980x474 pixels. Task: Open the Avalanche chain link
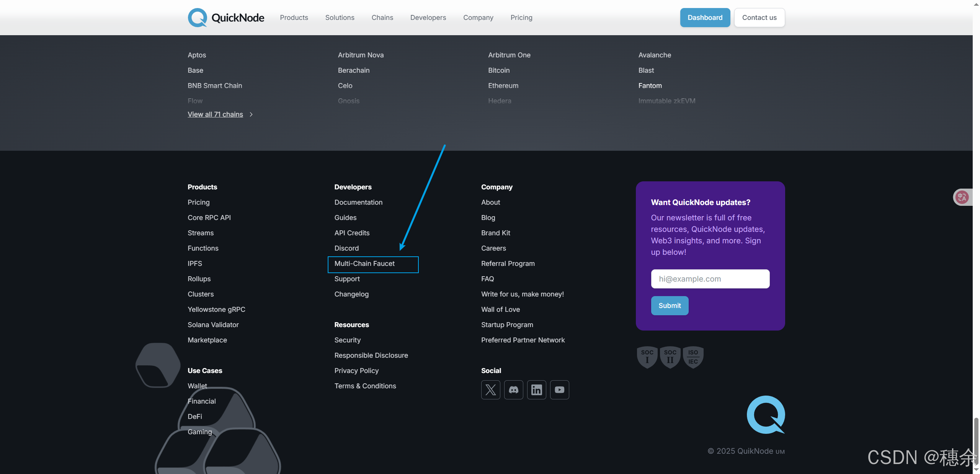click(655, 55)
